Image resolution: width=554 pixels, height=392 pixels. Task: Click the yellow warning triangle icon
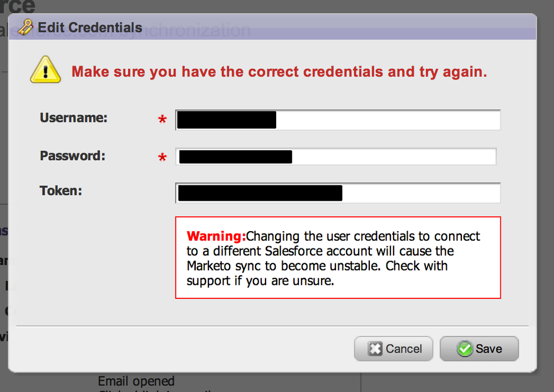(45, 70)
